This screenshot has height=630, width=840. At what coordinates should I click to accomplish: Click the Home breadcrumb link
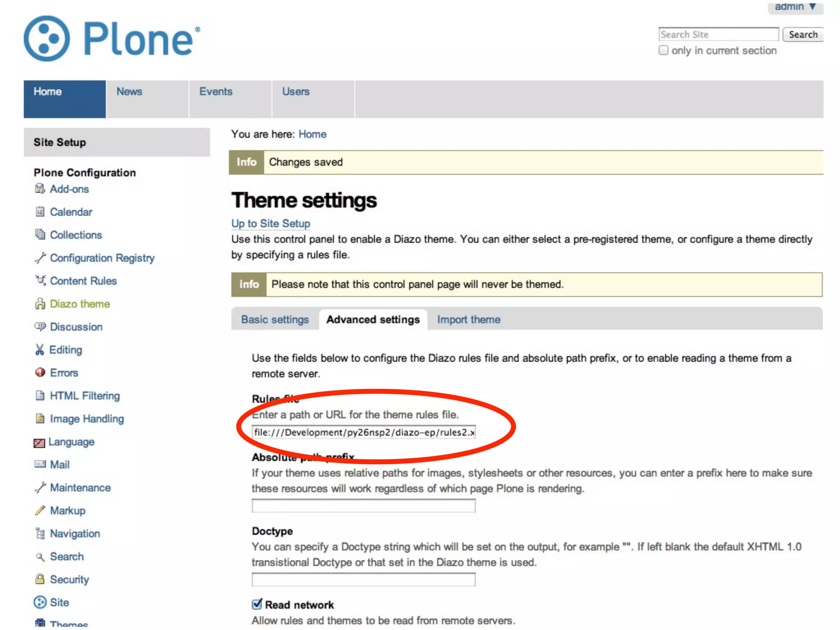click(x=312, y=134)
